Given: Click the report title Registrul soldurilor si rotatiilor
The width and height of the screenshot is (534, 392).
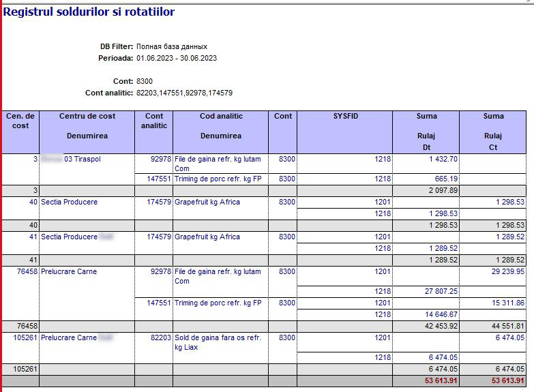Looking at the screenshot, I should point(89,12).
